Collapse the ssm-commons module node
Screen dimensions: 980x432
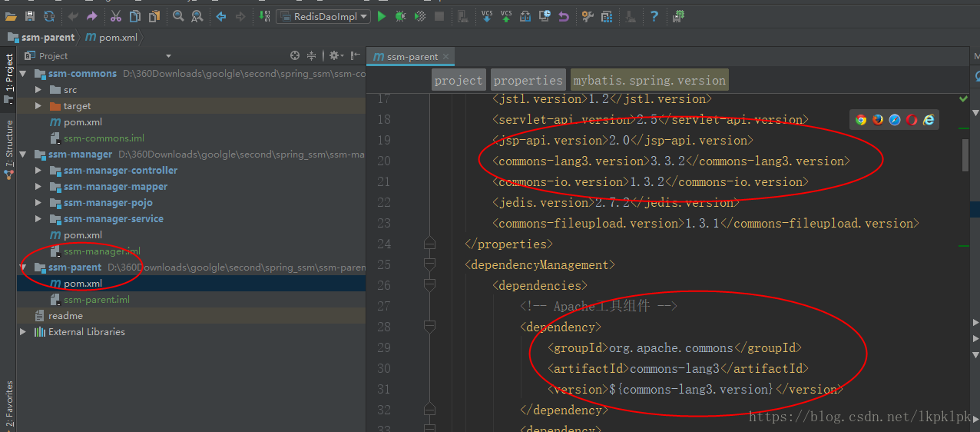click(23, 74)
